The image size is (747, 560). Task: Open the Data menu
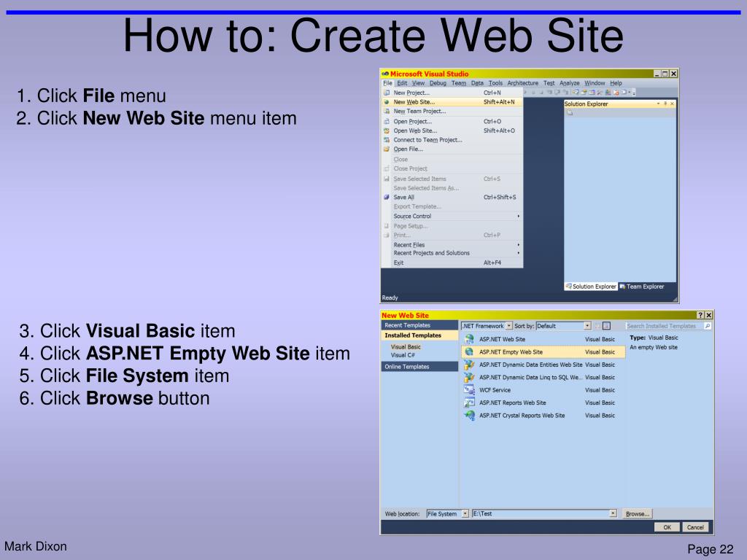pyautogui.click(x=477, y=83)
